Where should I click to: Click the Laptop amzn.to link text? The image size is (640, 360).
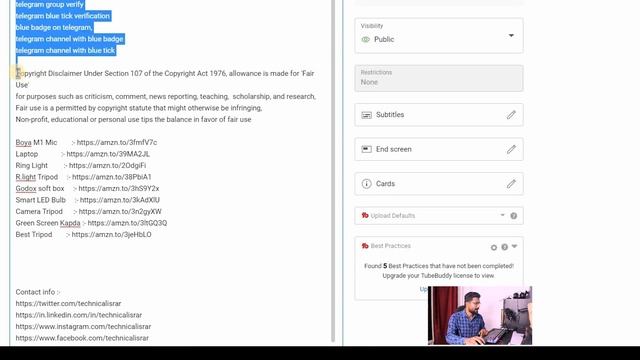pyautogui.click(x=108, y=154)
